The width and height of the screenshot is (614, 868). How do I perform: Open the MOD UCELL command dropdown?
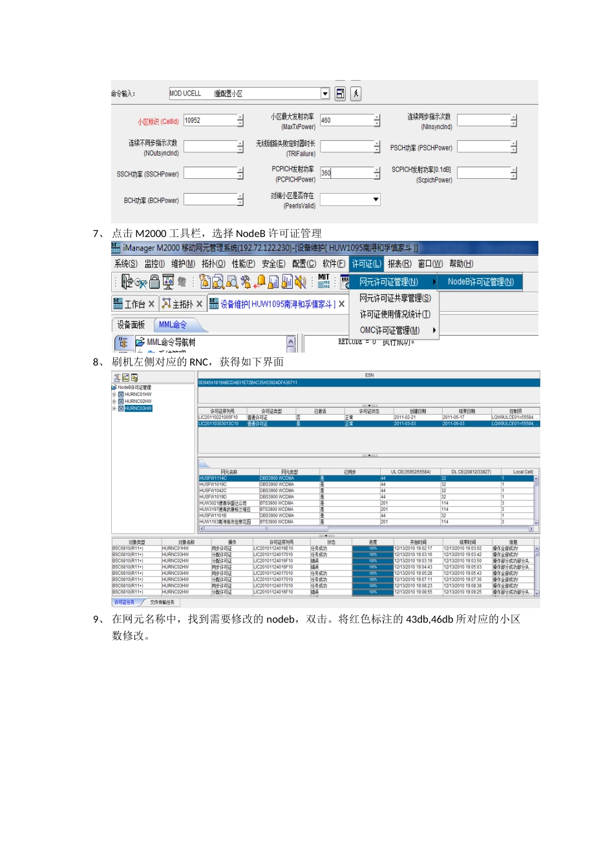[x=325, y=94]
